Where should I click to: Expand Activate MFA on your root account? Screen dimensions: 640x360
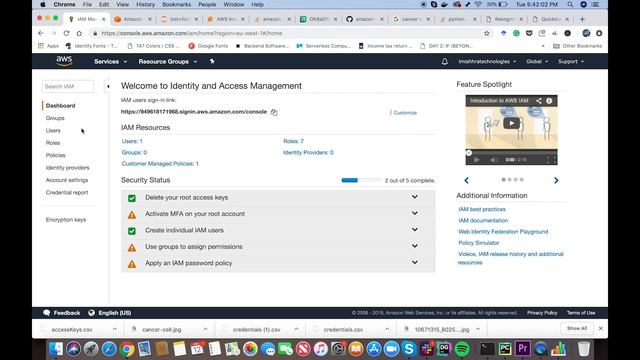tap(415, 213)
